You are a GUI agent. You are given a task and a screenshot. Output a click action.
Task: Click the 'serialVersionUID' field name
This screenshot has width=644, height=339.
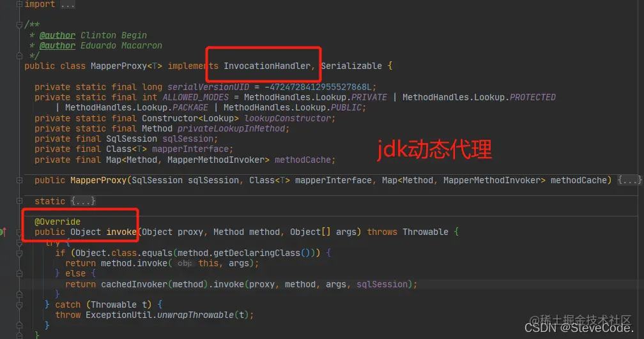pyautogui.click(x=208, y=87)
